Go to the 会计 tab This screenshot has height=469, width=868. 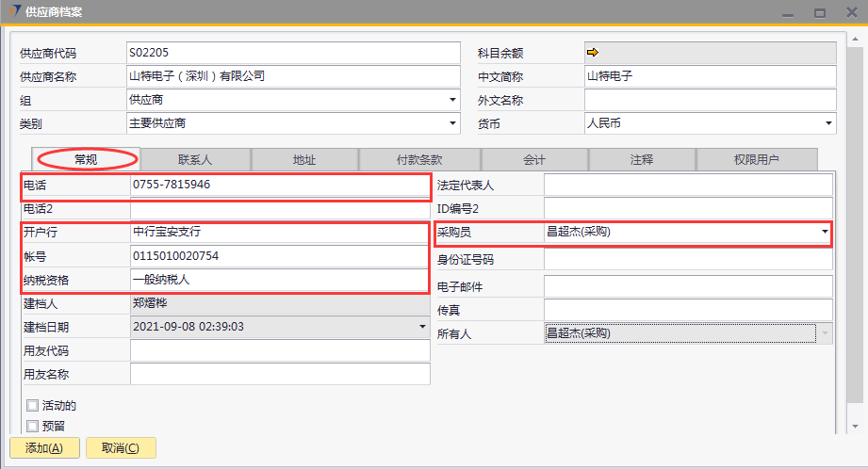(x=534, y=160)
